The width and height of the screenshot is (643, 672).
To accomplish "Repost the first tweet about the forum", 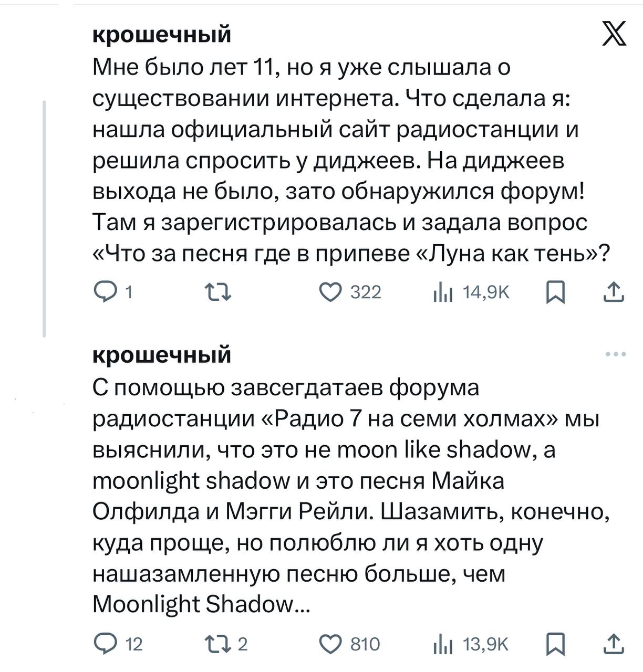I will pyautogui.click(x=217, y=292).
